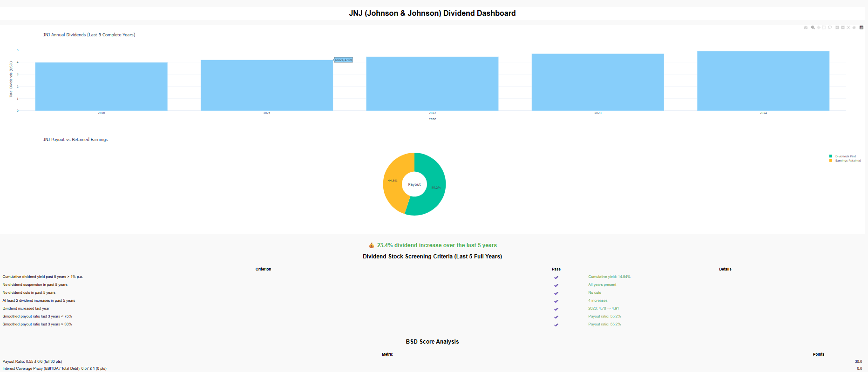Click Dividend Stock Screening Criteria heading
This screenshot has height=372, width=868.
(432, 257)
